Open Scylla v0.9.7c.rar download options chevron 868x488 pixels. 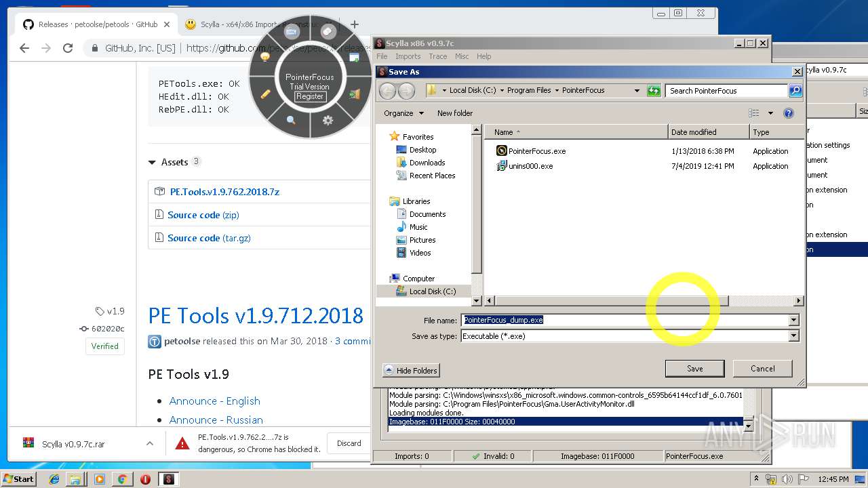(x=149, y=444)
